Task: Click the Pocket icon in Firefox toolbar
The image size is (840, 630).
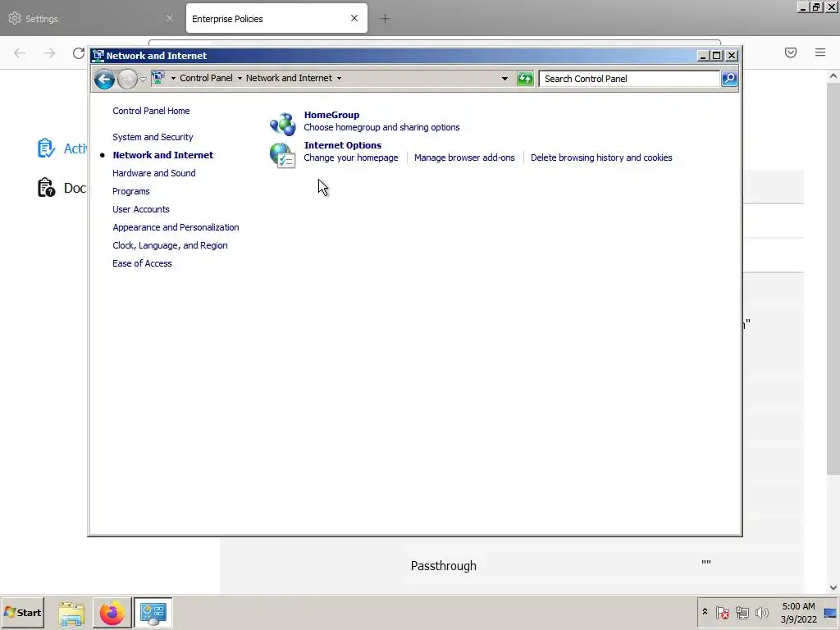Action: coord(791,52)
